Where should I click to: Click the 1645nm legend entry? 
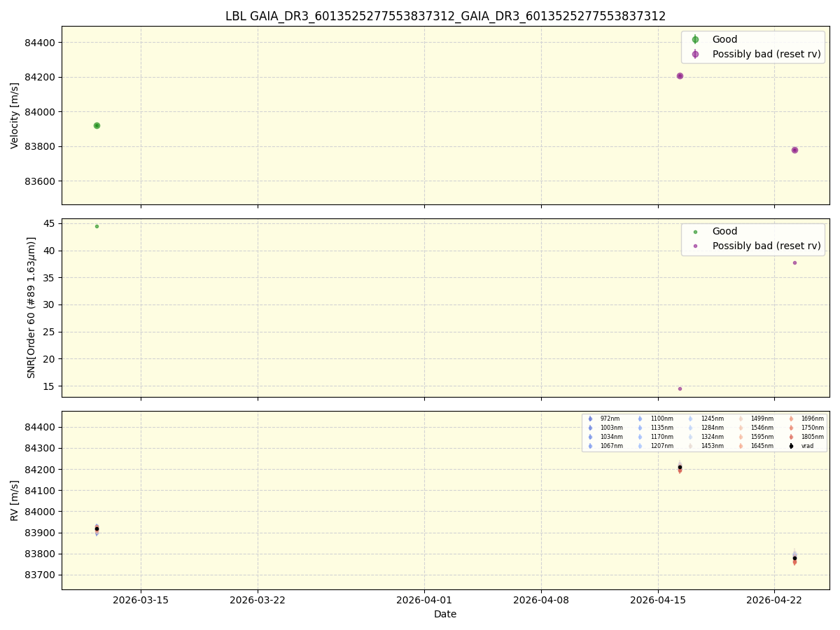(755, 446)
